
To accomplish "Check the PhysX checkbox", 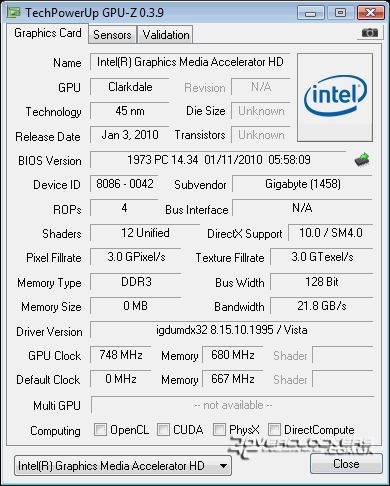I will pos(219,429).
